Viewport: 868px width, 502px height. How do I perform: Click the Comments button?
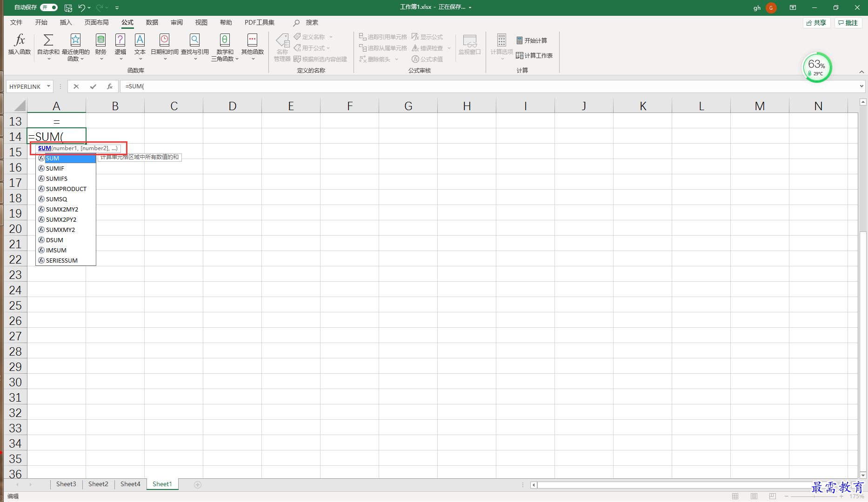pos(848,23)
